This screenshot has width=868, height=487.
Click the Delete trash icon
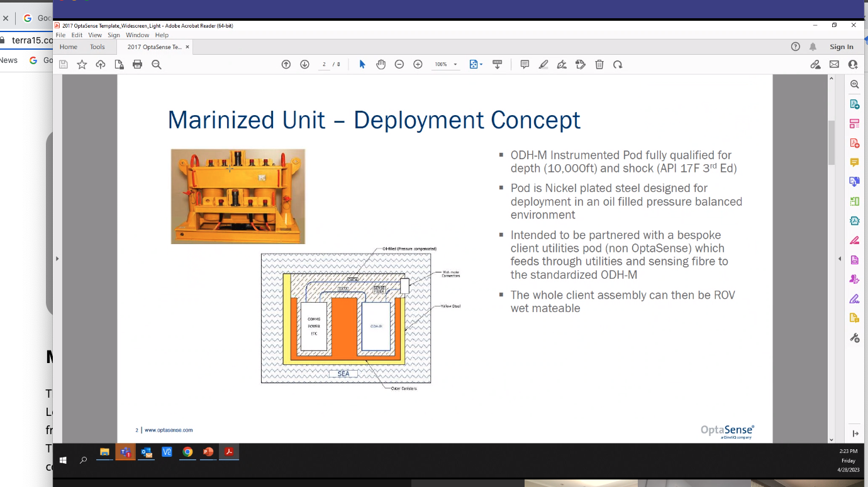click(599, 64)
